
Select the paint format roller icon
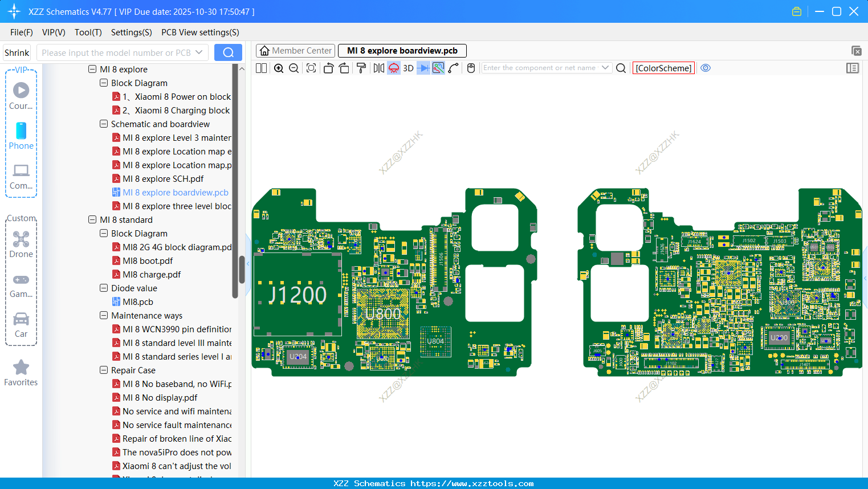coord(361,68)
